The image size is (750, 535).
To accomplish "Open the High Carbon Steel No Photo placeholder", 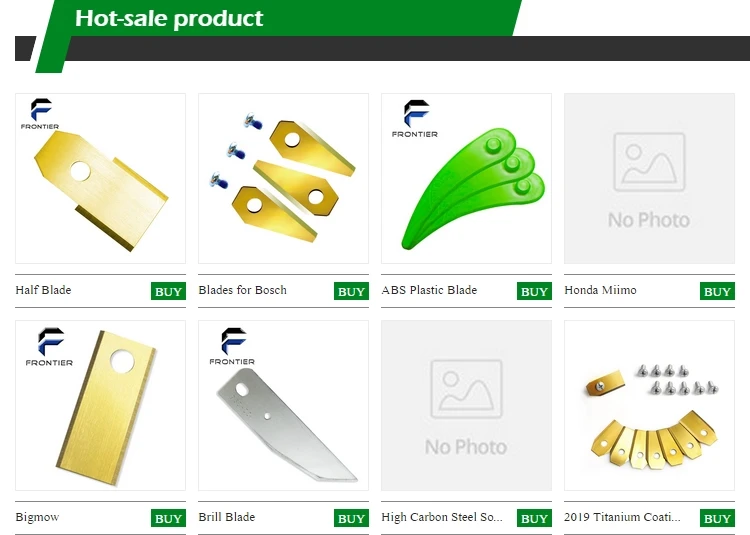I will (x=466, y=405).
